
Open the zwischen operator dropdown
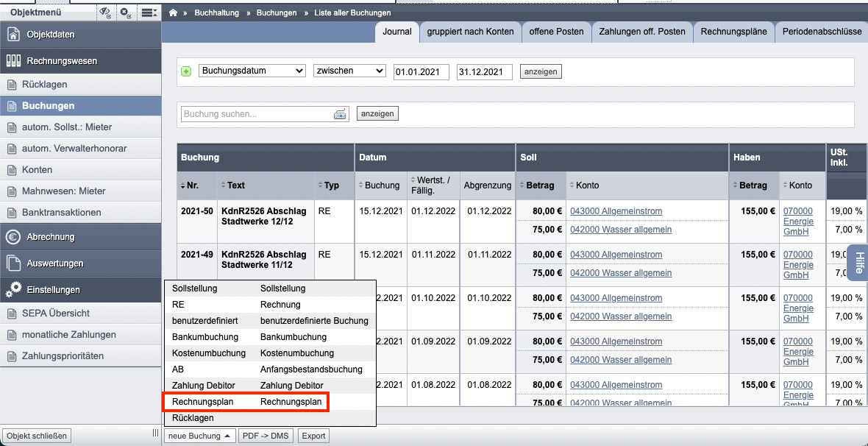(349, 71)
